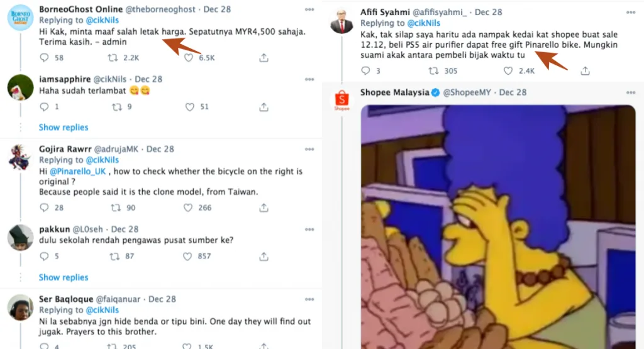644x349 pixels.
Task: Retweet Afifi Syahmi's tweet
Action: pos(434,71)
